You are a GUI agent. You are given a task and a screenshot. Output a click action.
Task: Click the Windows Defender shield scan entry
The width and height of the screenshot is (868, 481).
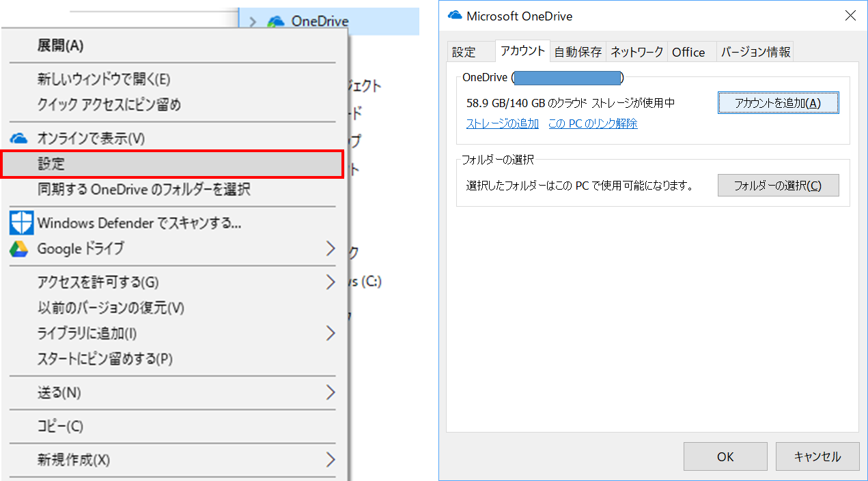(x=171, y=223)
